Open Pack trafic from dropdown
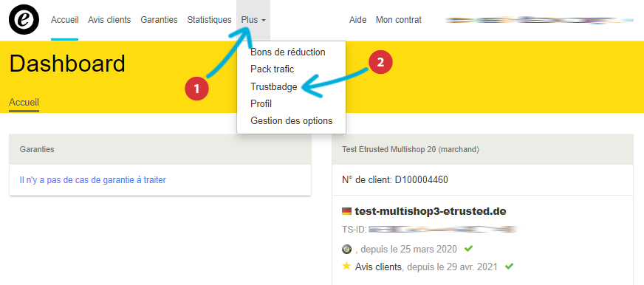644x285 pixels. pos(273,69)
